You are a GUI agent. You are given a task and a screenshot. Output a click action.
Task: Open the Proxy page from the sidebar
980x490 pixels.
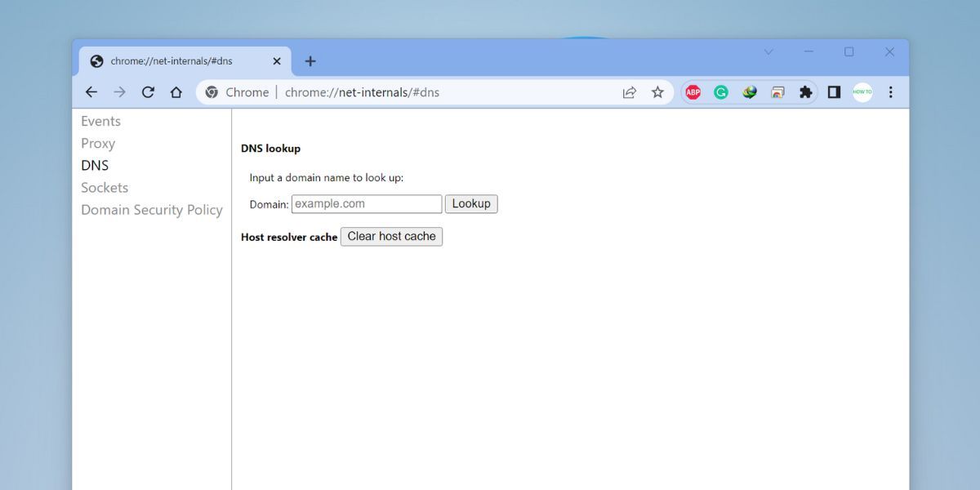click(98, 143)
